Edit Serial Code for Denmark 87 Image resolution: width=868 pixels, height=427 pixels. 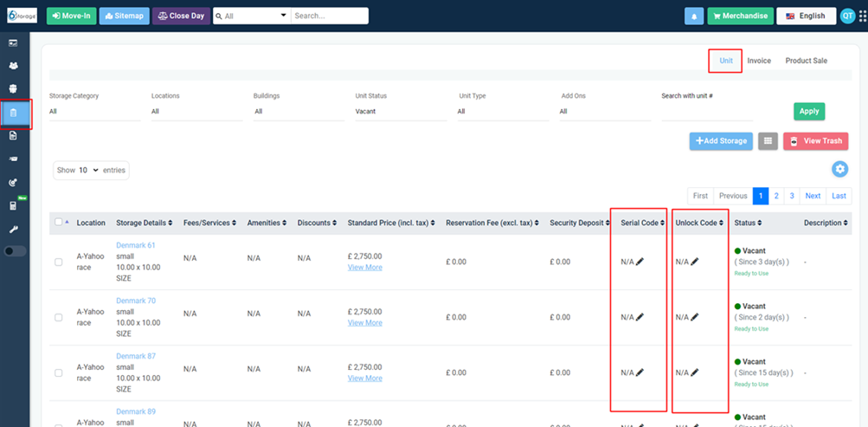click(640, 372)
